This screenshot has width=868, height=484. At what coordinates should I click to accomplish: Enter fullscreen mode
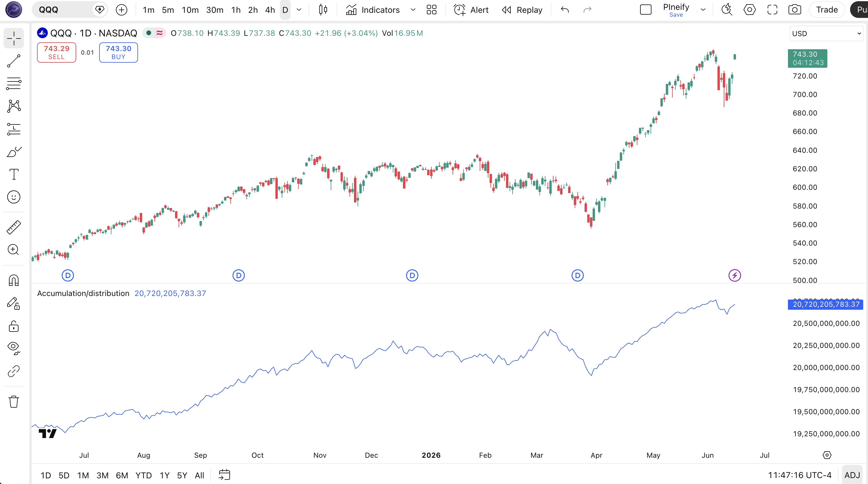coord(772,10)
